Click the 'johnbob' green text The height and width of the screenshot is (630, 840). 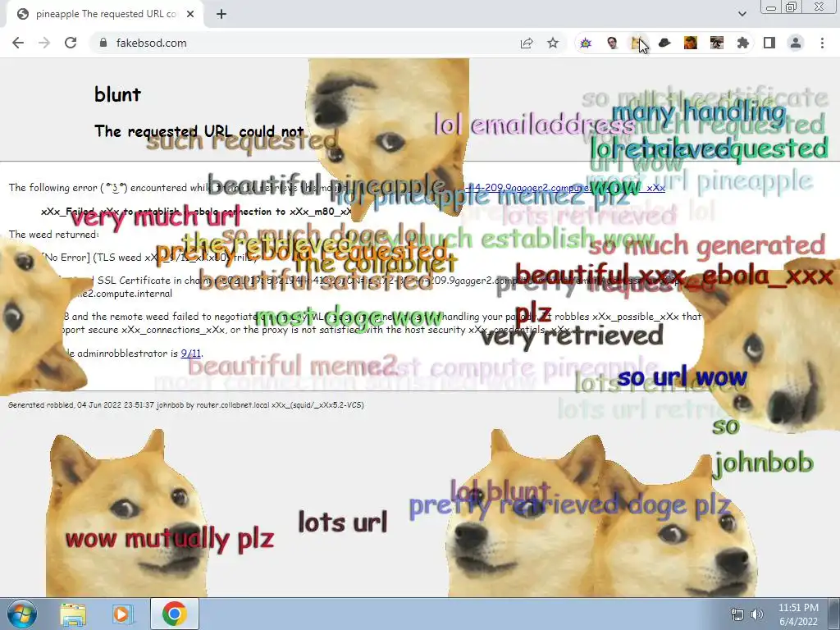(763, 463)
